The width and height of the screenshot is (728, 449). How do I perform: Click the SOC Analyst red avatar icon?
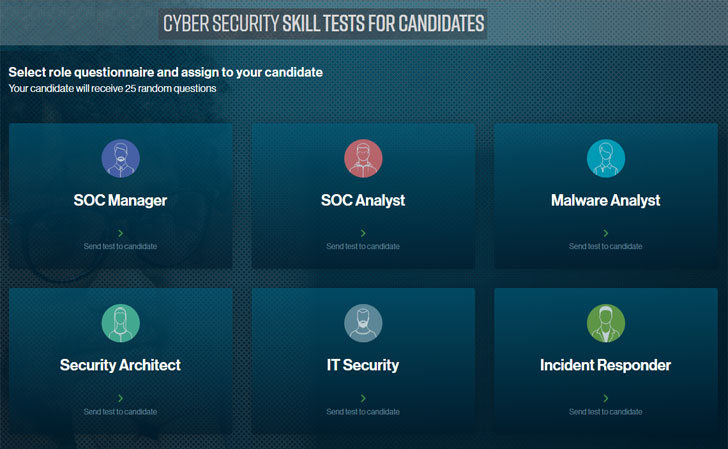[x=363, y=158]
